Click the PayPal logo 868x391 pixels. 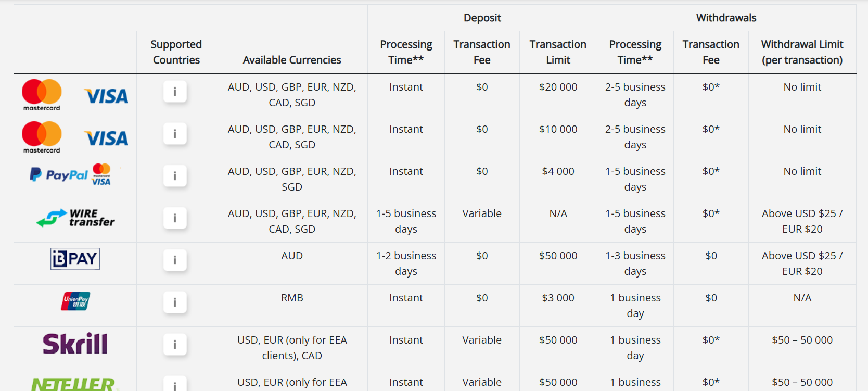[59, 175]
